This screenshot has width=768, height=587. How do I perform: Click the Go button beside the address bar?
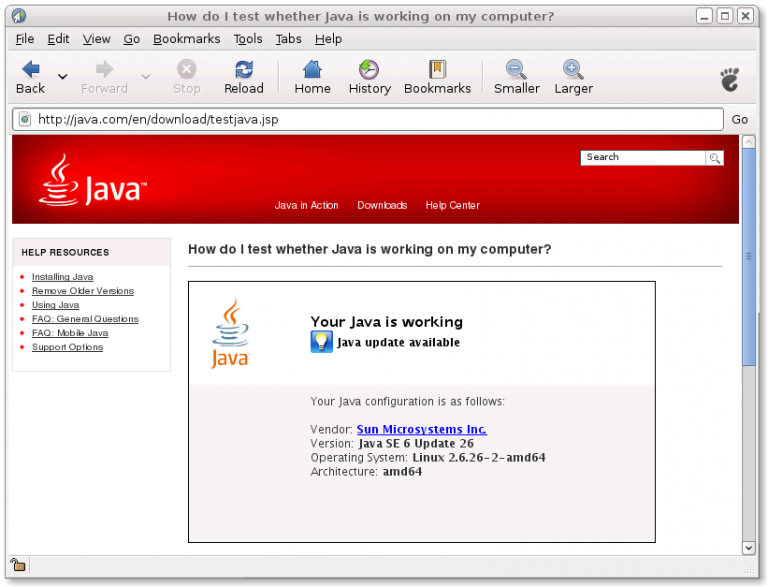(740, 120)
